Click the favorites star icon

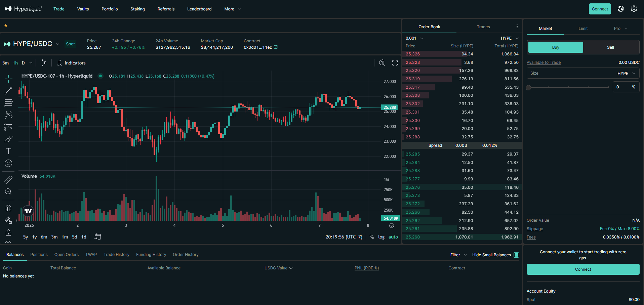pos(6,26)
